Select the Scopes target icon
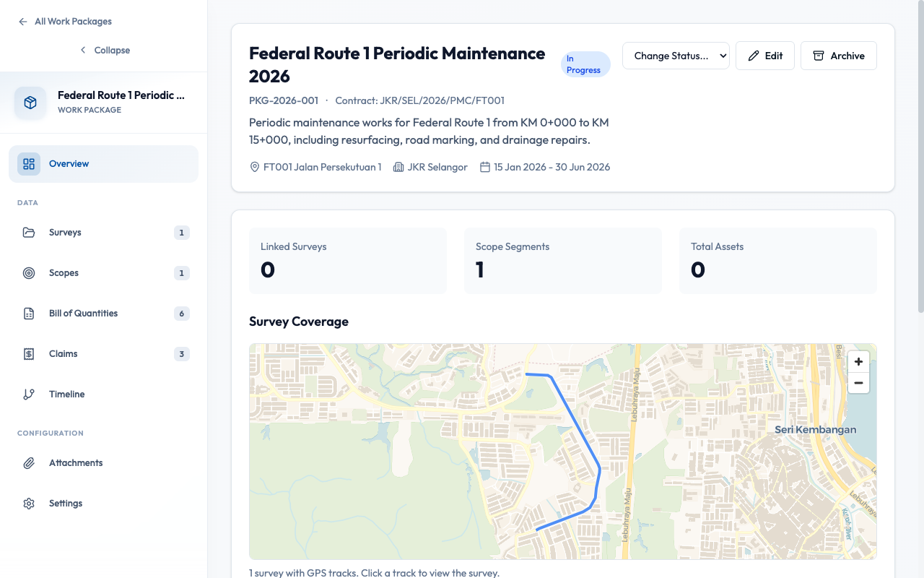The width and height of the screenshot is (924, 578). pyautogui.click(x=28, y=272)
